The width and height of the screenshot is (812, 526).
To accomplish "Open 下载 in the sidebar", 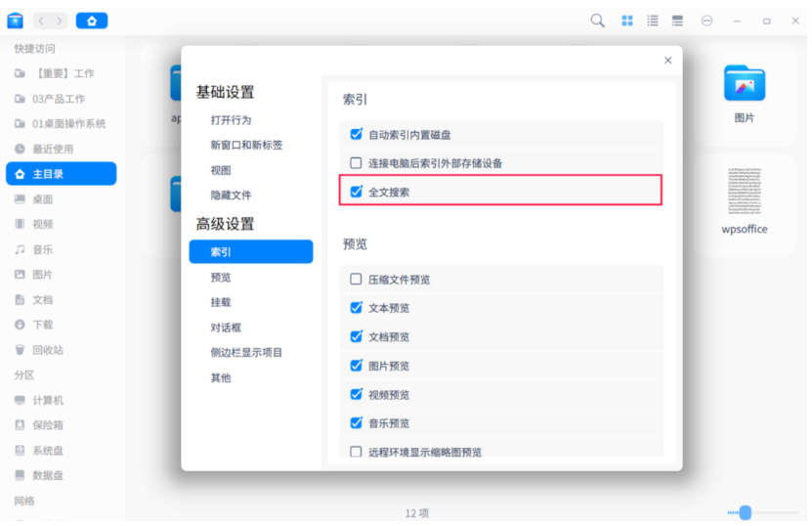I will click(62, 325).
